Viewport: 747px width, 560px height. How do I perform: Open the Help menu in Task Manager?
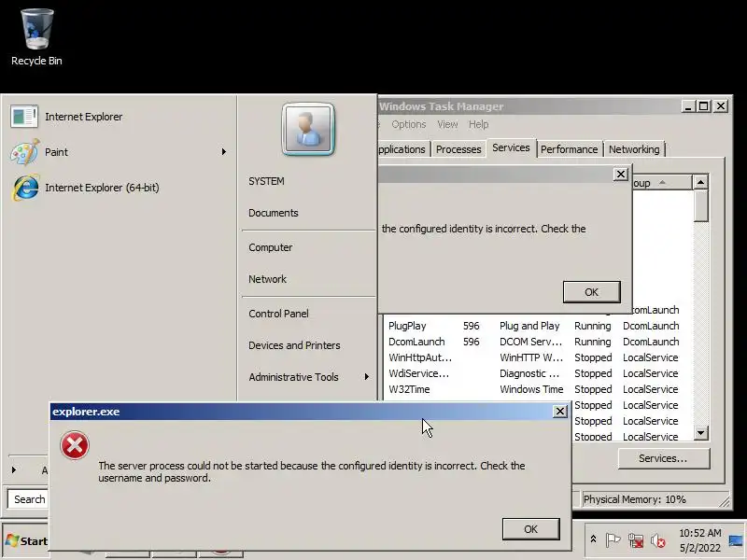click(x=479, y=124)
